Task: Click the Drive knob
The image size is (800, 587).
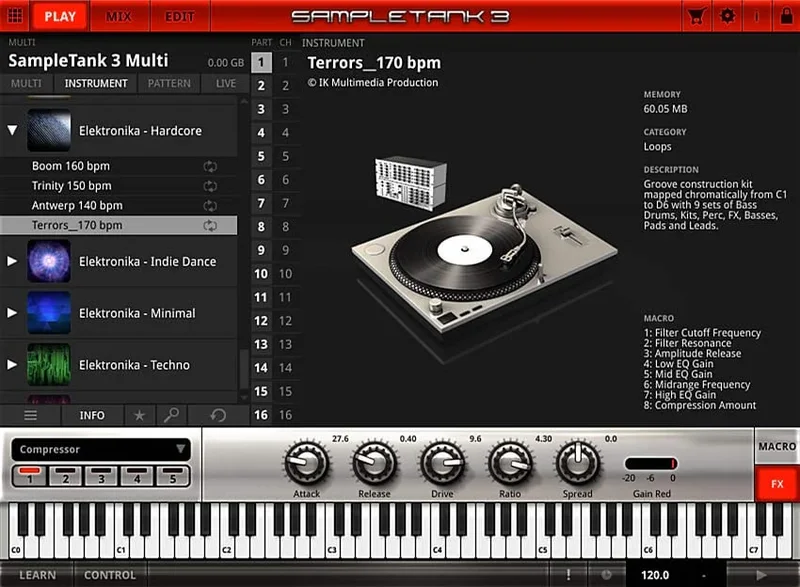Action: (x=442, y=463)
